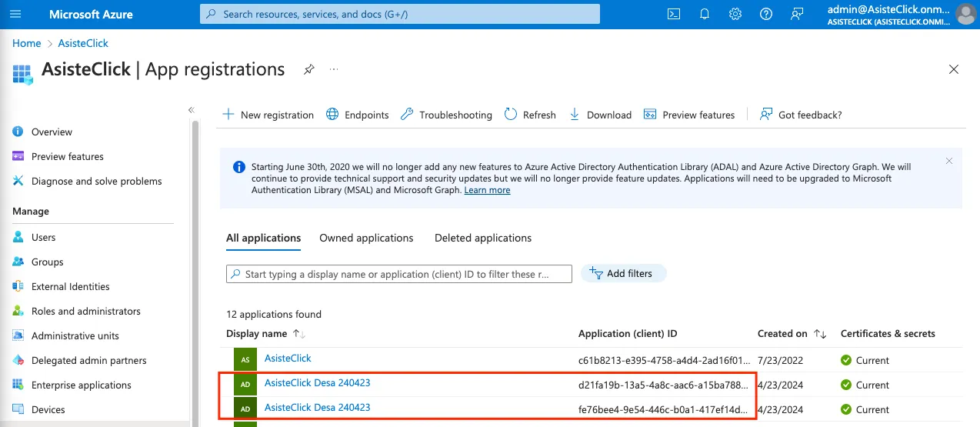The height and width of the screenshot is (427, 980).
Task: Click New registration
Action: (268, 115)
